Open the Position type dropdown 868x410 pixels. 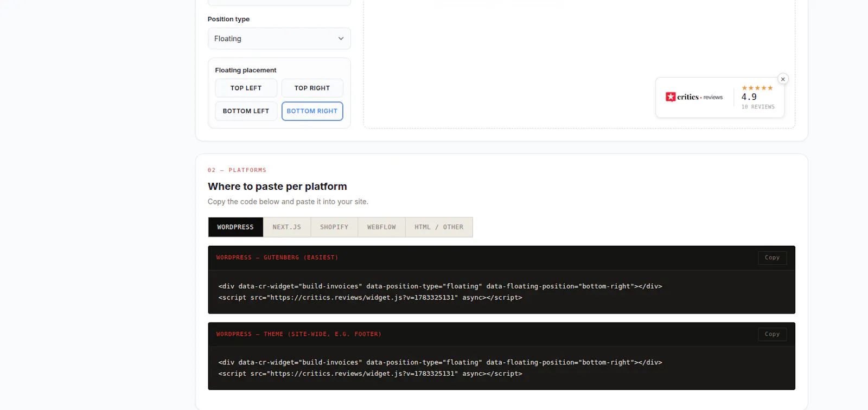pos(279,39)
